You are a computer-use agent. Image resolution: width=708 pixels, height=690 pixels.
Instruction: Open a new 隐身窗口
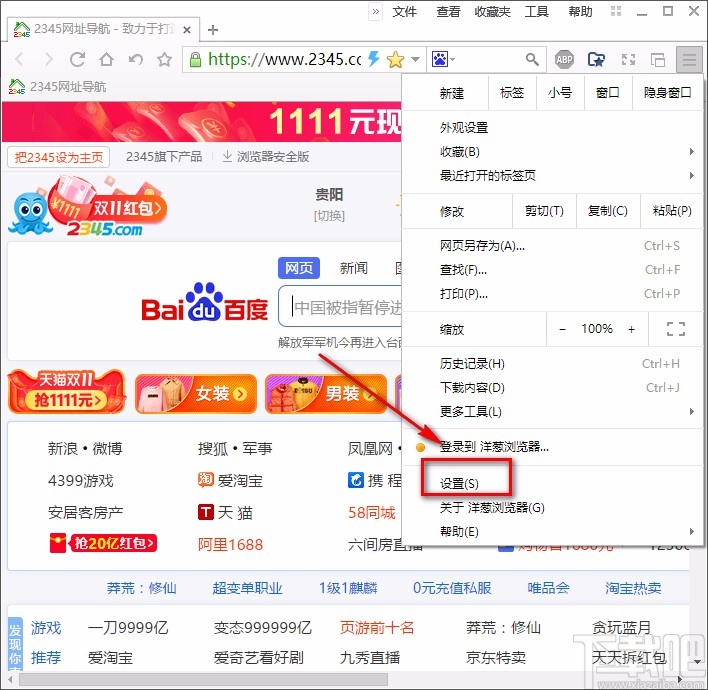point(667,93)
